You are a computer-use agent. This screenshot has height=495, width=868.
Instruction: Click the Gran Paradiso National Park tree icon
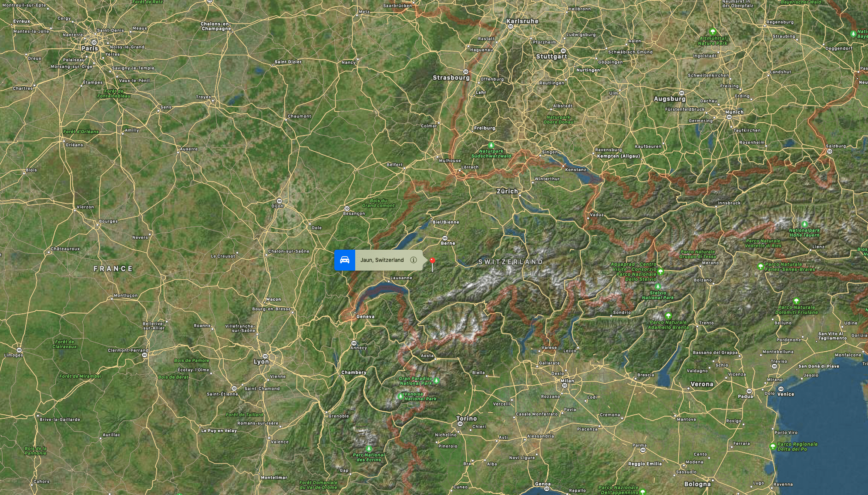pos(436,380)
